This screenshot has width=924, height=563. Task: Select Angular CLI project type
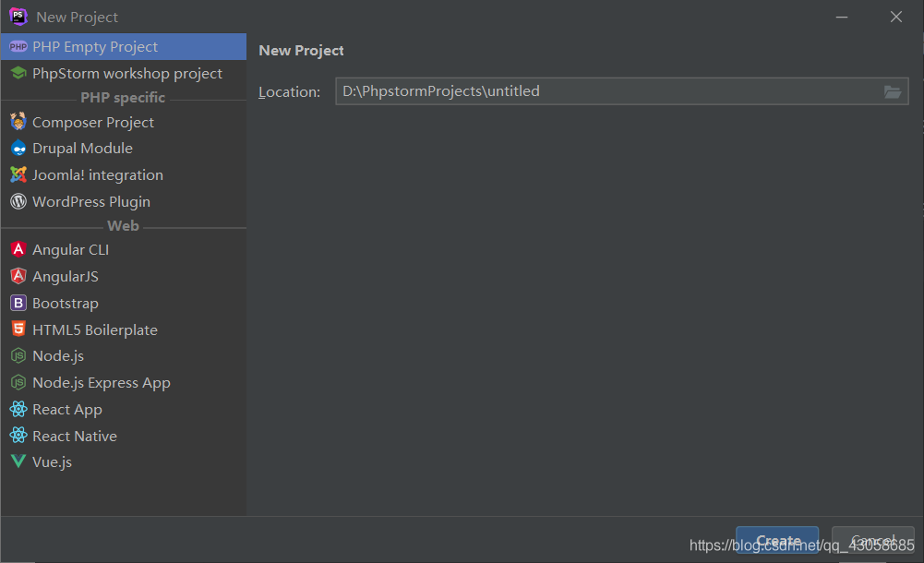click(x=123, y=249)
